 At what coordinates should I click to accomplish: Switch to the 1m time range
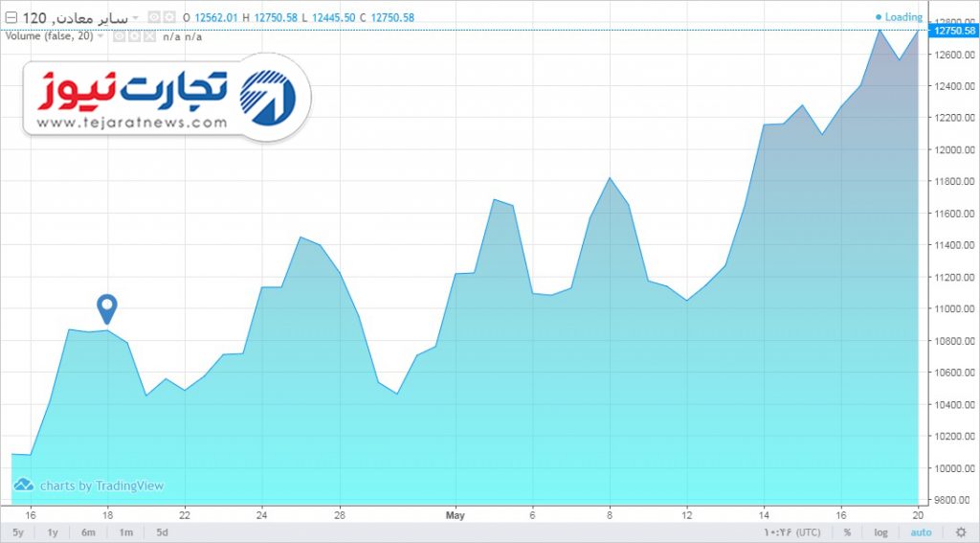[125, 532]
